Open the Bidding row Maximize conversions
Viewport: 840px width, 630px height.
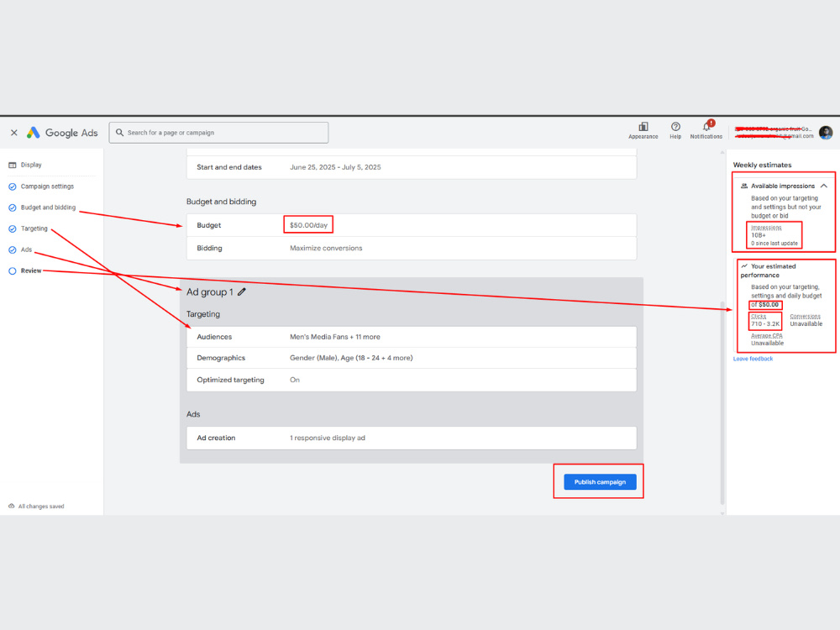point(412,248)
